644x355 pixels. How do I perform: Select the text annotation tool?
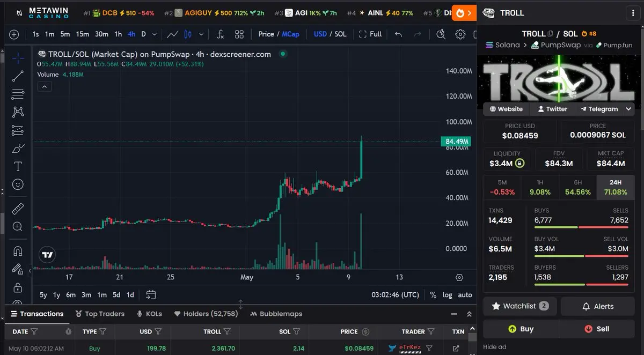(18, 166)
